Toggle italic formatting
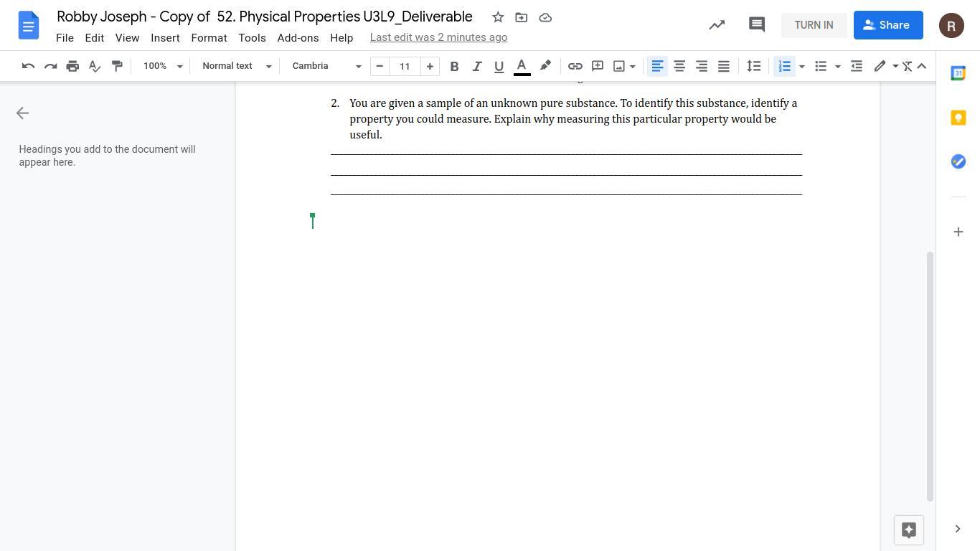This screenshot has height=551, width=980. pos(476,66)
